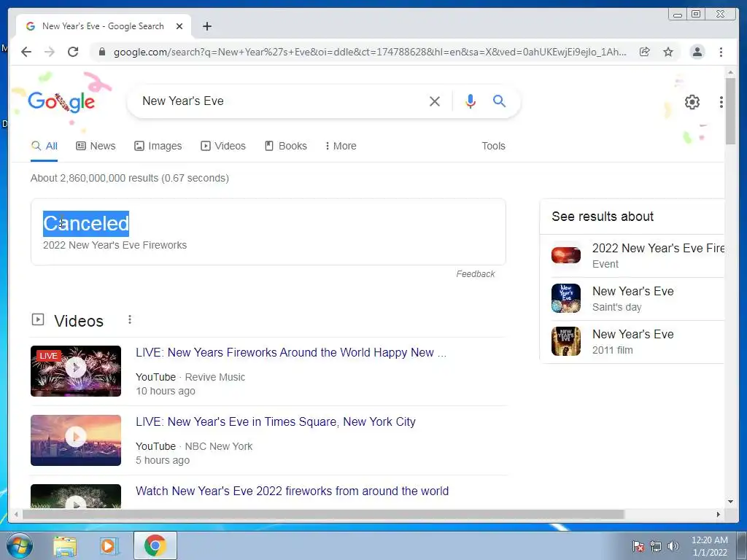
Task: Play the LIVE fireworks video thumbnail
Action: (x=76, y=371)
